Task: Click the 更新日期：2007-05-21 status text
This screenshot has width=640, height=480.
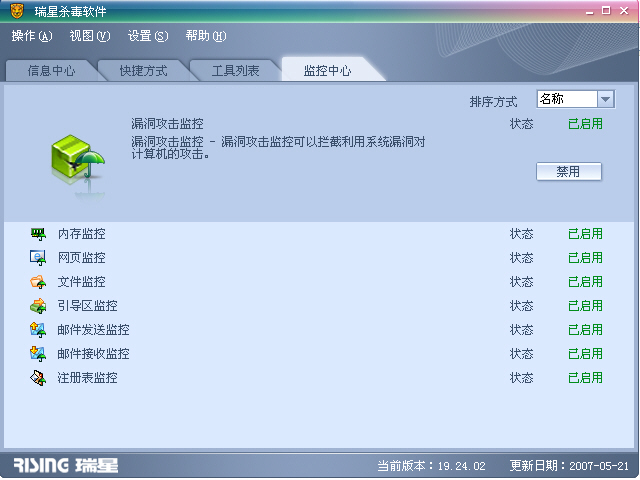Action: (569, 466)
